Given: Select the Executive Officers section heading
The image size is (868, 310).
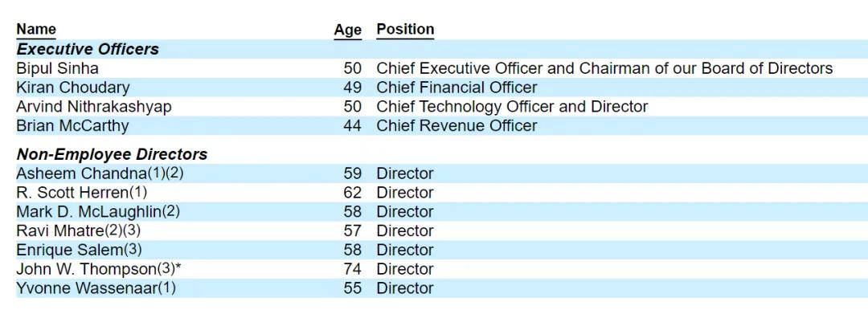Looking at the screenshot, I should [x=88, y=49].
